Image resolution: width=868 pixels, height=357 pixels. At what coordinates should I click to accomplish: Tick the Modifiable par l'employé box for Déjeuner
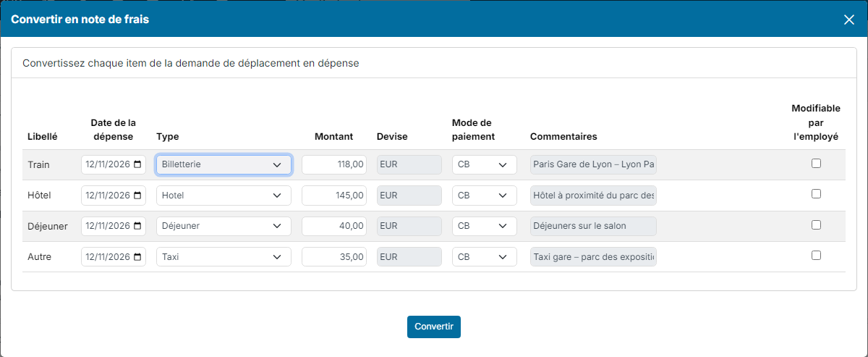tap(816, 225)
